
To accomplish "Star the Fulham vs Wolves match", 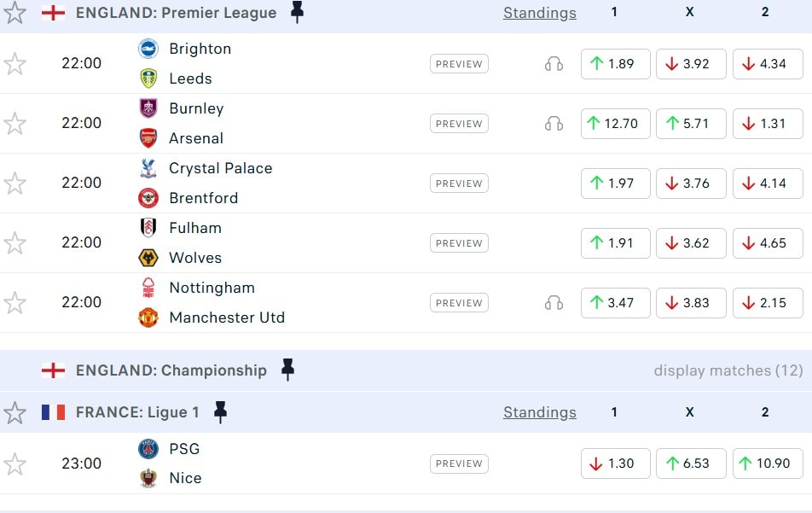I will [15, 243].
